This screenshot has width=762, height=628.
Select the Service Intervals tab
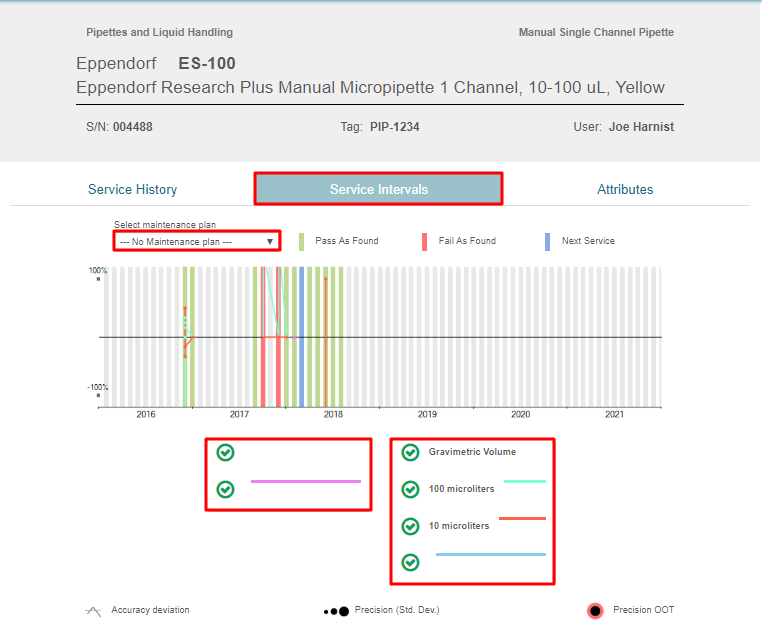point(378,189)
